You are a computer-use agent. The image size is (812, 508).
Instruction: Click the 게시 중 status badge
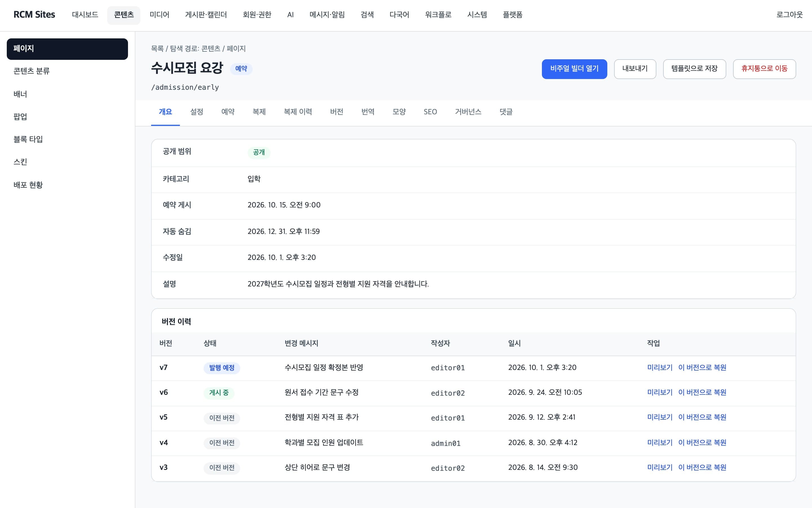point(219,393)
